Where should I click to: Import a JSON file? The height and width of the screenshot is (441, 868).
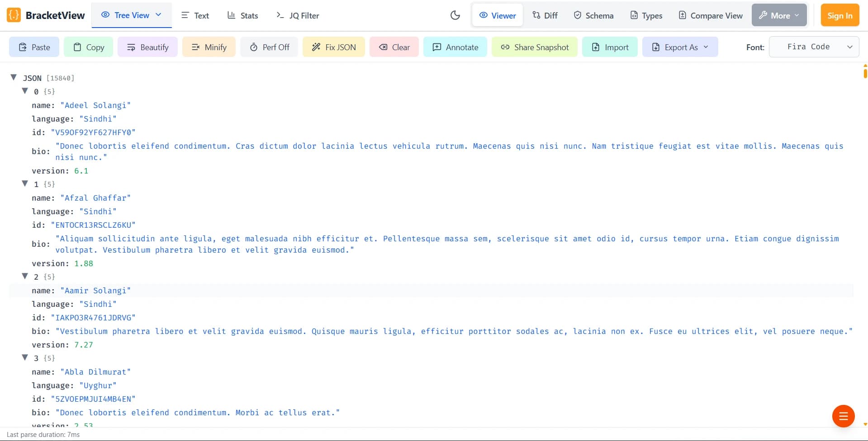tap(610, 47)
